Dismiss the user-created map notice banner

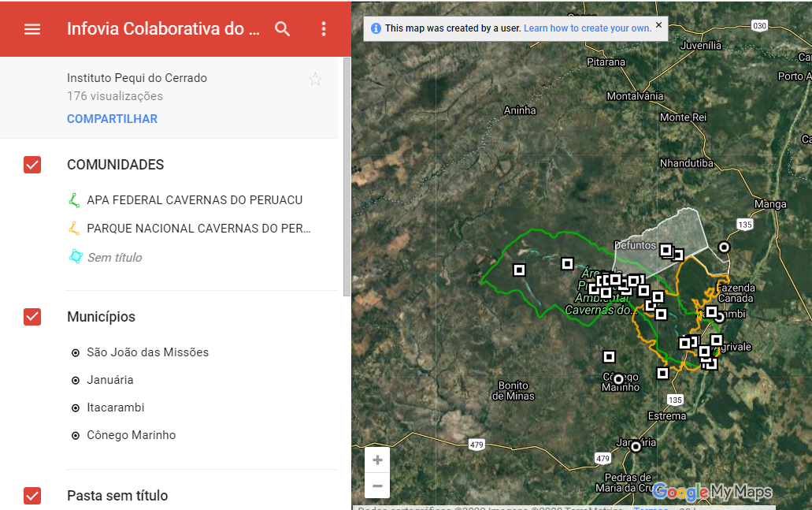click(x=658, y=24)
